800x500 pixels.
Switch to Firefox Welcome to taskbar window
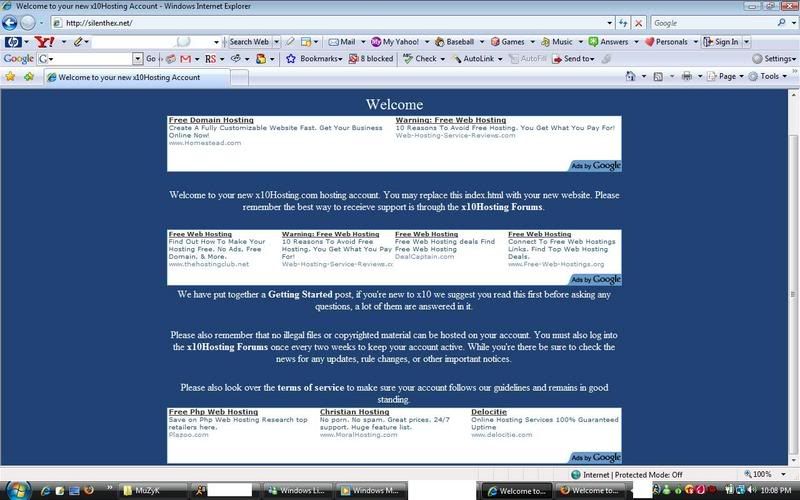point(591,491)
